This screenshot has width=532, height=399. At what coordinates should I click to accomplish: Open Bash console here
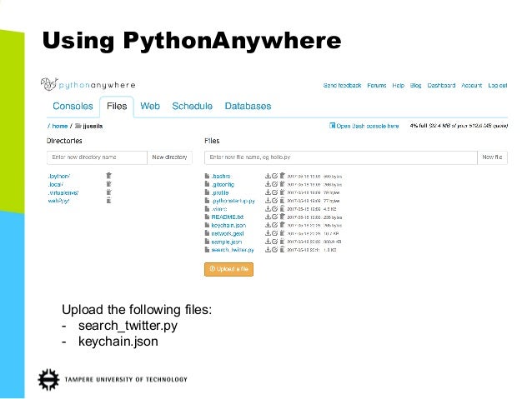tap(364, 126)
